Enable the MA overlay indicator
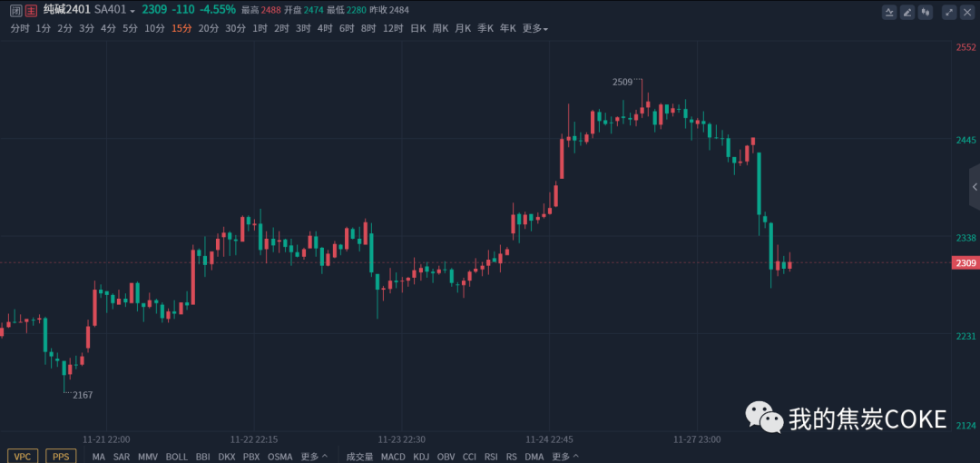The height and width of the screenshot is (463, 980). pos(99,457)
